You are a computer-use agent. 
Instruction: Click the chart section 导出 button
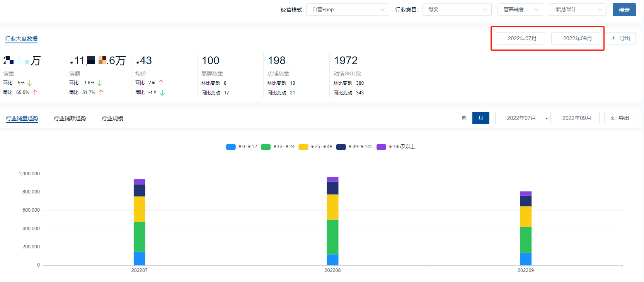(620, 118)
